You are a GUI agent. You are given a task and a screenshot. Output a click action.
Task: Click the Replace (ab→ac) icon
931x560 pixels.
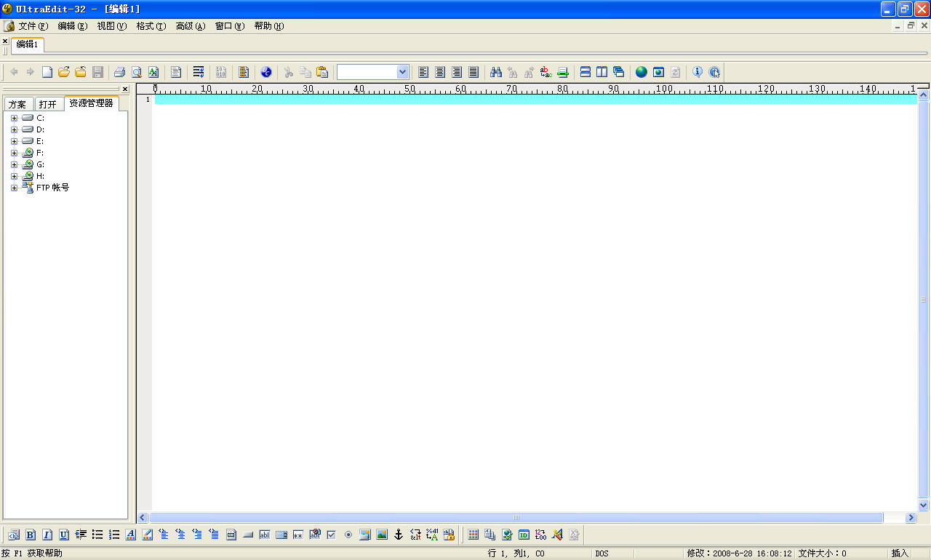[x=546, y=72]
